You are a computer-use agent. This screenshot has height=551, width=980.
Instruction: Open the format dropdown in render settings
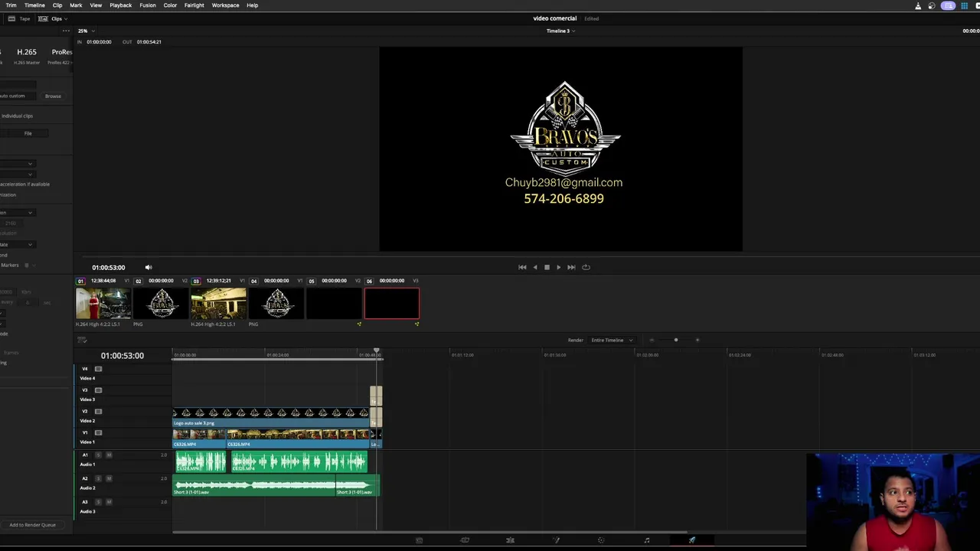pyautogui.click(x=17, y=163)
